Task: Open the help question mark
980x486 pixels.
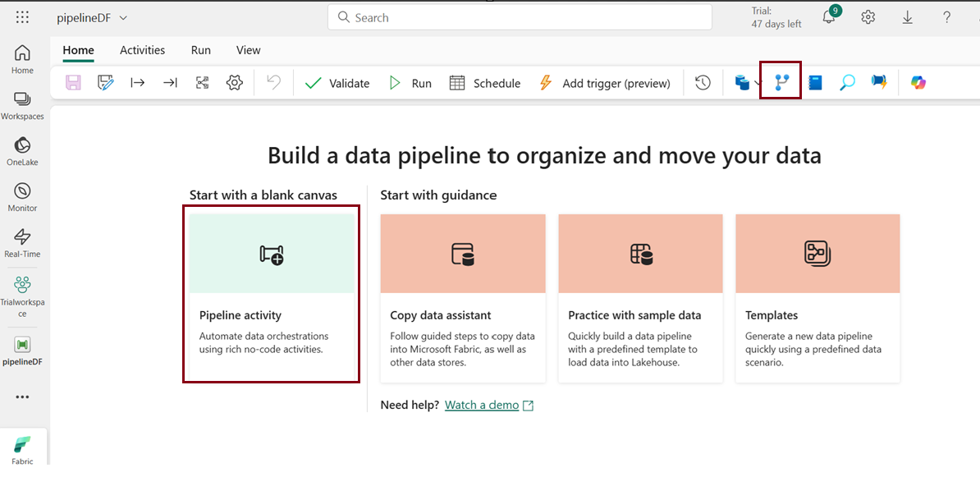Action: 947,17
